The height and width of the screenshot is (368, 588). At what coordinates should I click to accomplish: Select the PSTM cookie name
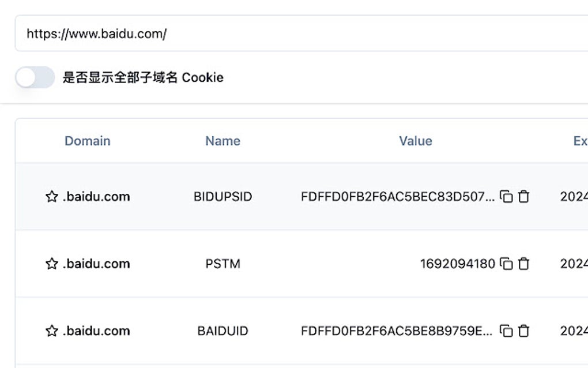click(x=223, y=264)
